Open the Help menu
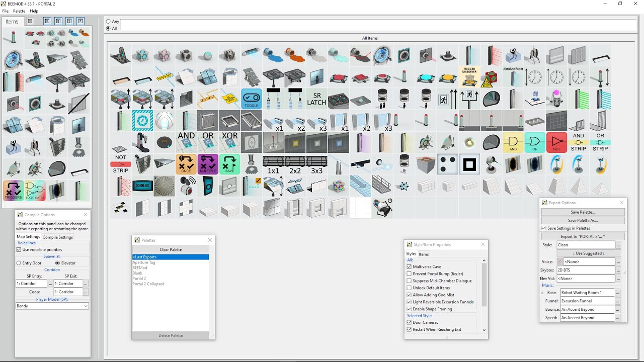This screenshot has height=362, width=644. [34, 11]
